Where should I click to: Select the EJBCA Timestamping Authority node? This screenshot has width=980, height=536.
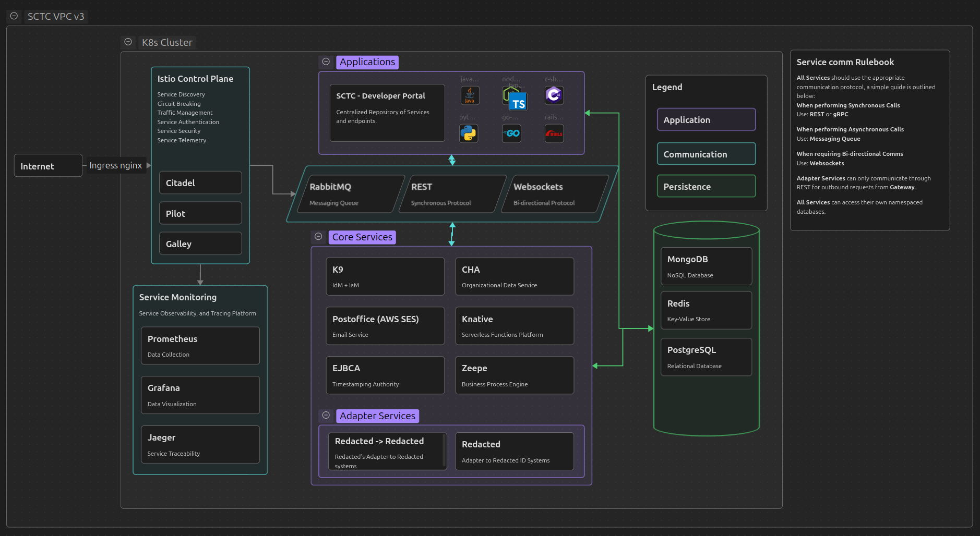385,375
